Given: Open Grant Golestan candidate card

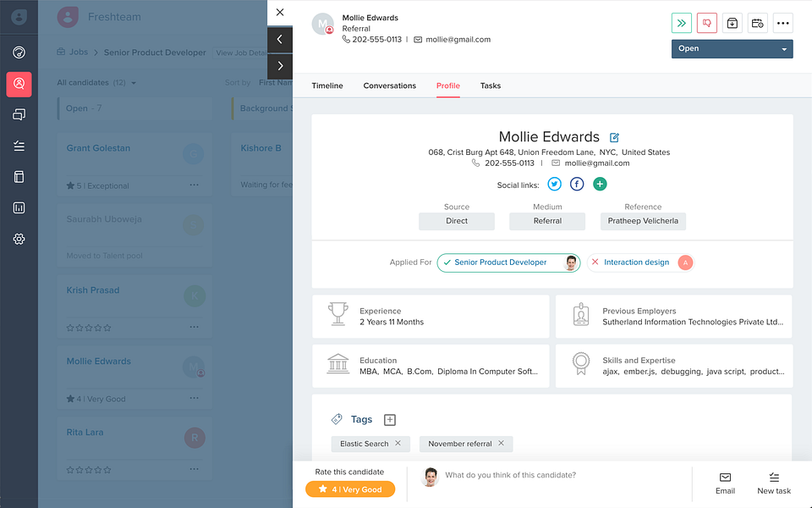Looking at the screenshot, I should click(x=134, y=163).
